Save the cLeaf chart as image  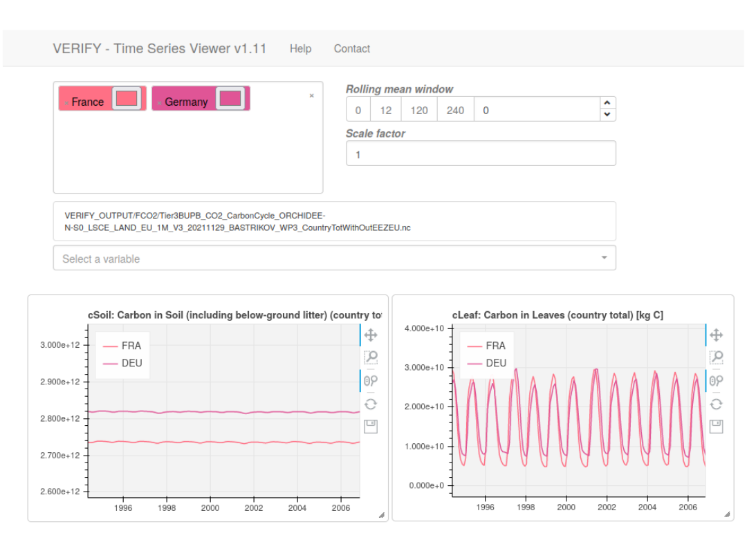716,427
